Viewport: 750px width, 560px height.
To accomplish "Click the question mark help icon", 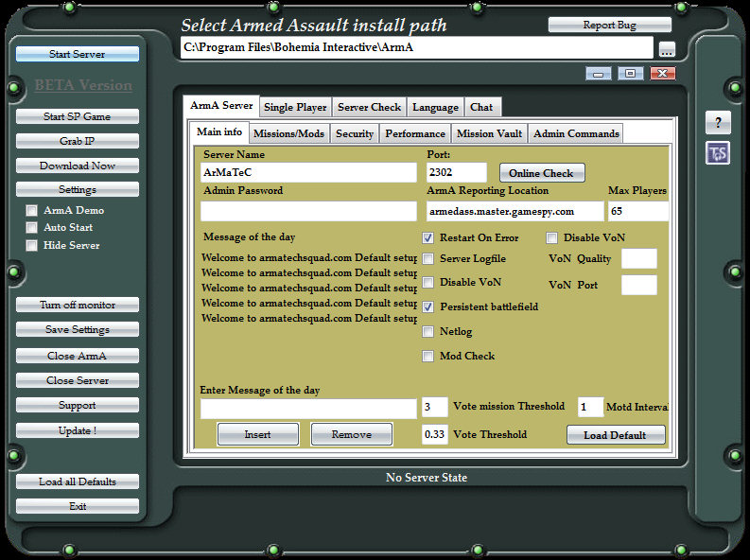I will point(718,123).
